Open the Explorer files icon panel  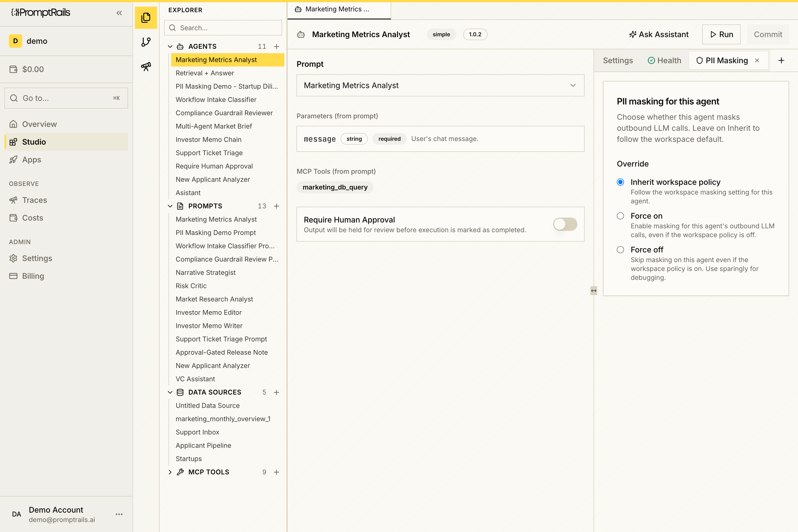click(x=146, y=18)
